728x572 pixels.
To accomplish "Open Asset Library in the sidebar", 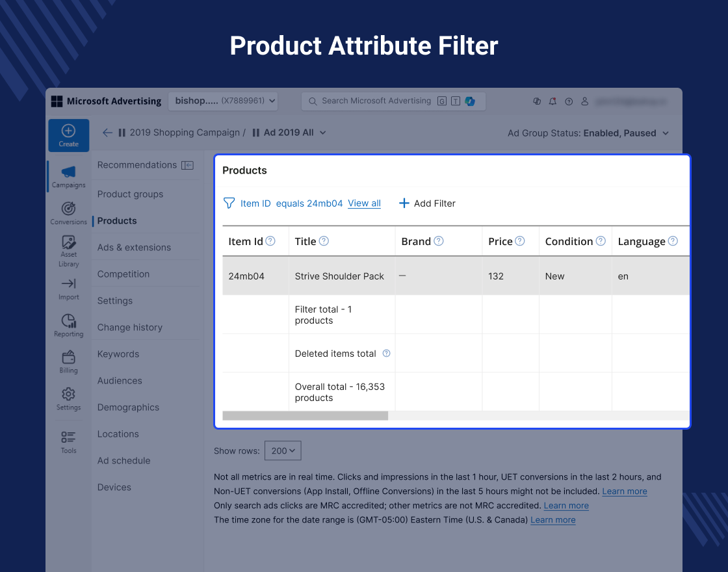I will click(68, 251).
